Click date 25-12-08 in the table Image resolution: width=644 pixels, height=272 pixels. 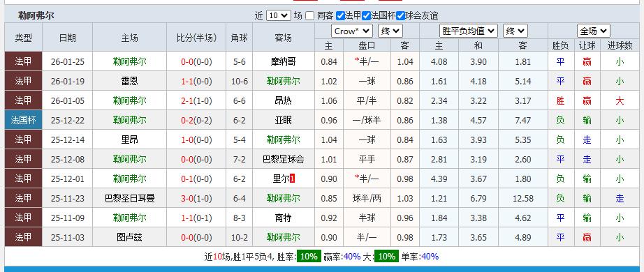tap(67, 160)
